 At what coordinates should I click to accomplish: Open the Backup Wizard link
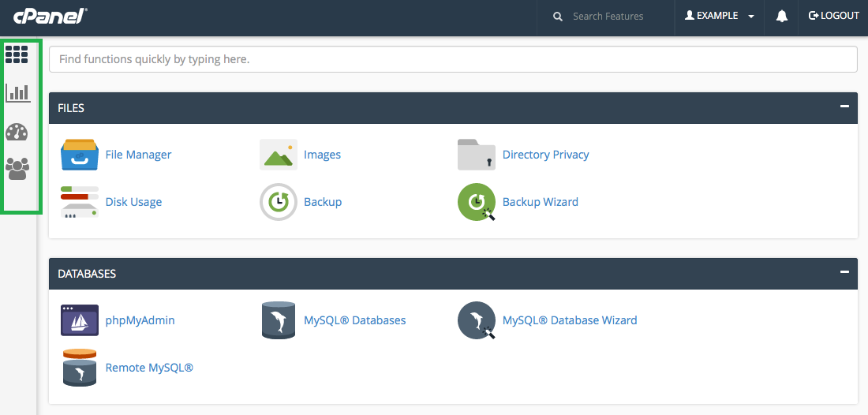(x=541, y=202)
